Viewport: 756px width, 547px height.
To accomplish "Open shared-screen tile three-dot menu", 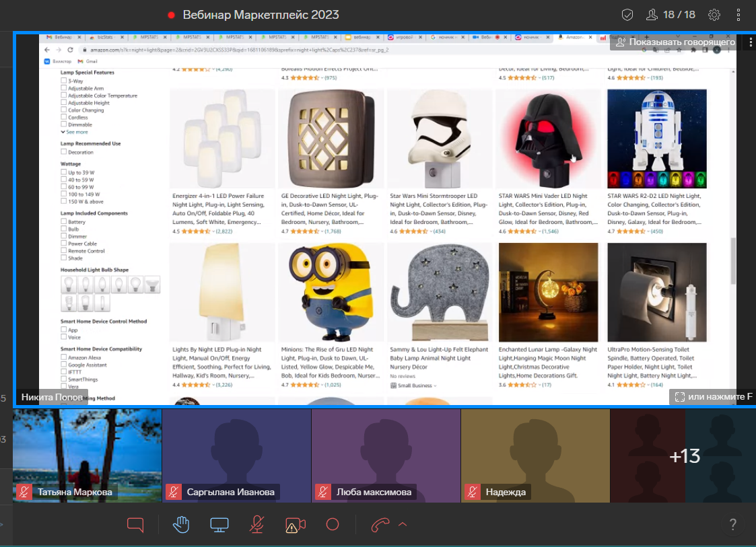I will pos(751,42).
